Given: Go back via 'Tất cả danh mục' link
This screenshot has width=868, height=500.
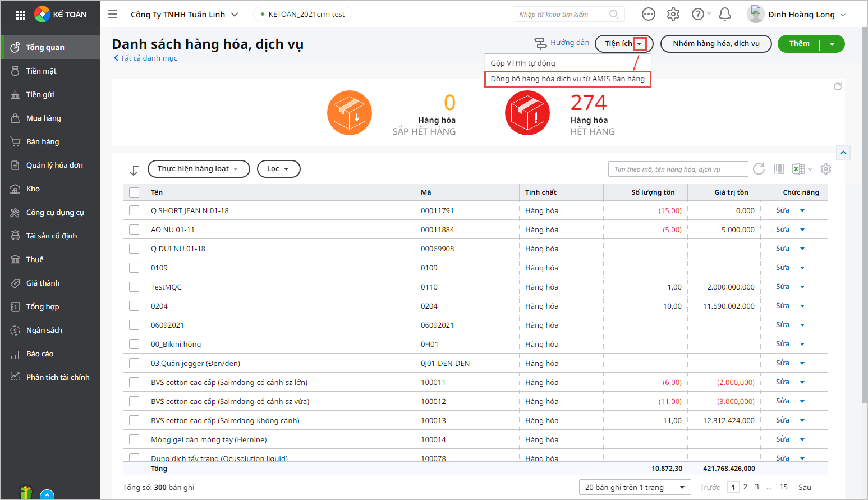Looking at the screenshot, I should 146,58.
